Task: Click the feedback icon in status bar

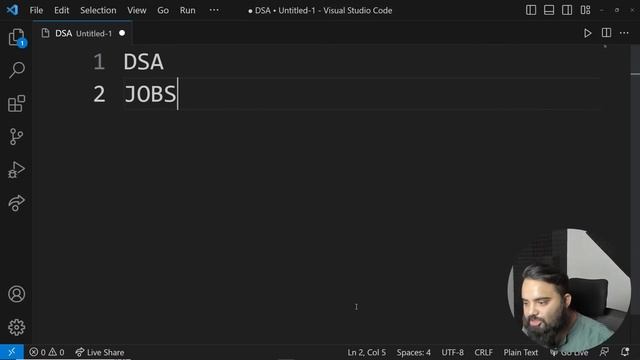Action: (604, 352)
